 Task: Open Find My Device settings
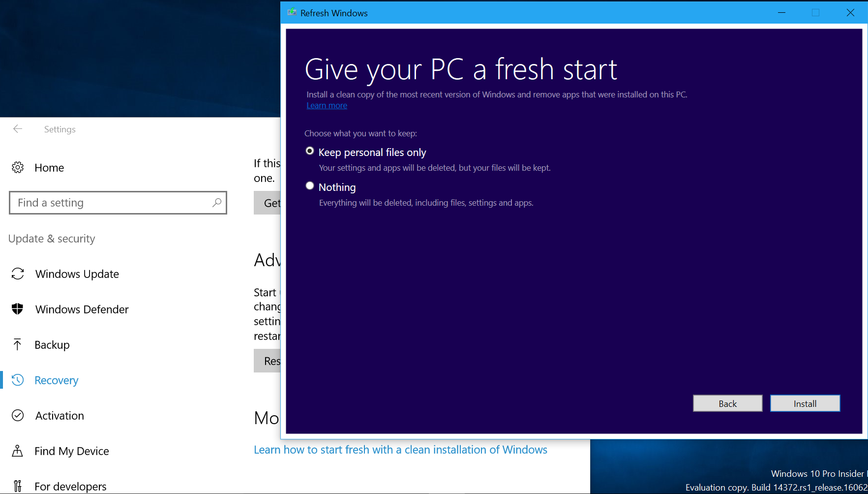click(x=72, y=451)
